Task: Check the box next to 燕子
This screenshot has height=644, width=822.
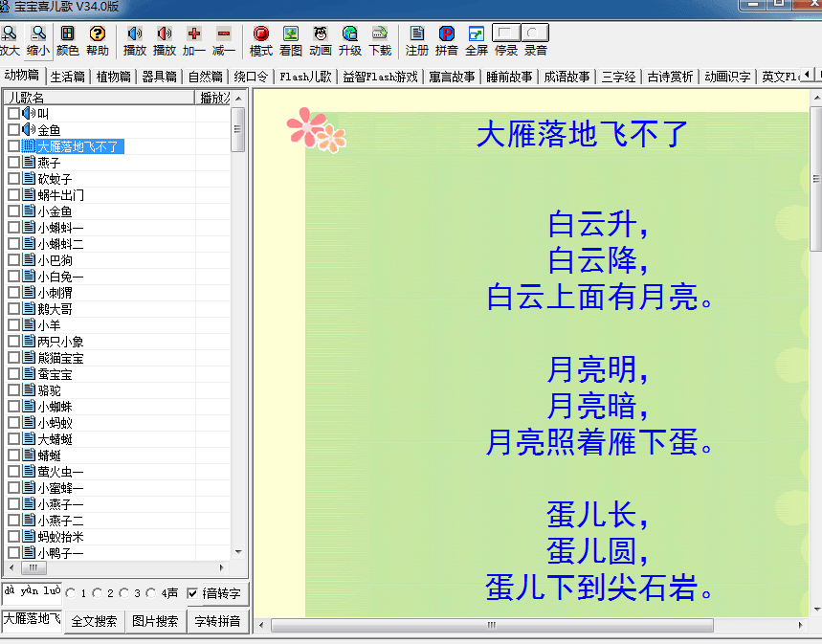Action: coord(13,163)
